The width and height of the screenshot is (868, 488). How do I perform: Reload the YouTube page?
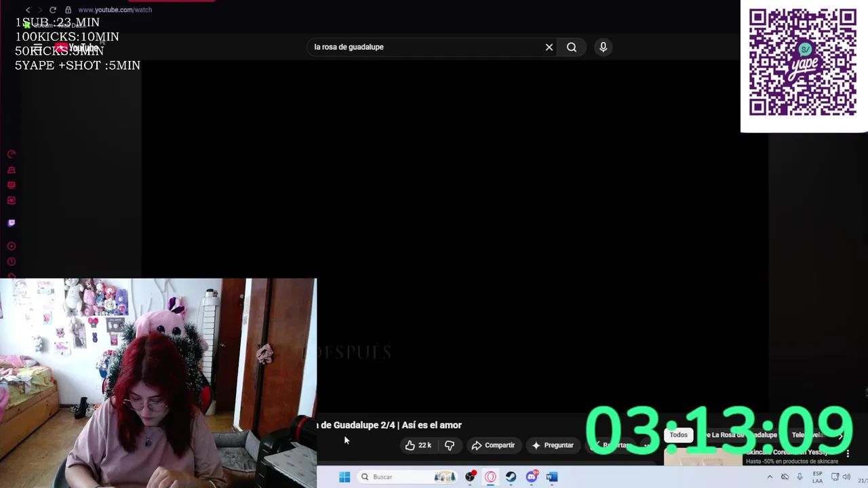point(53,10)
